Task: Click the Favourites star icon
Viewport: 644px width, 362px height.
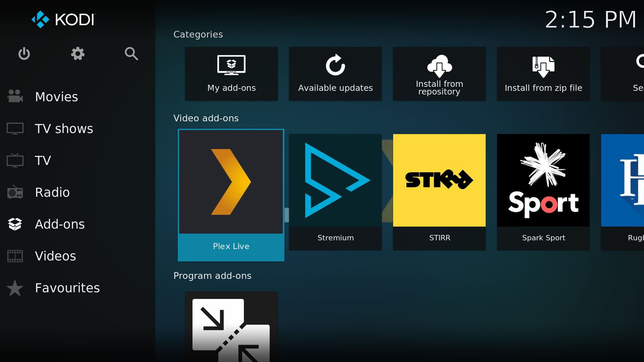Action: [15, 288]
